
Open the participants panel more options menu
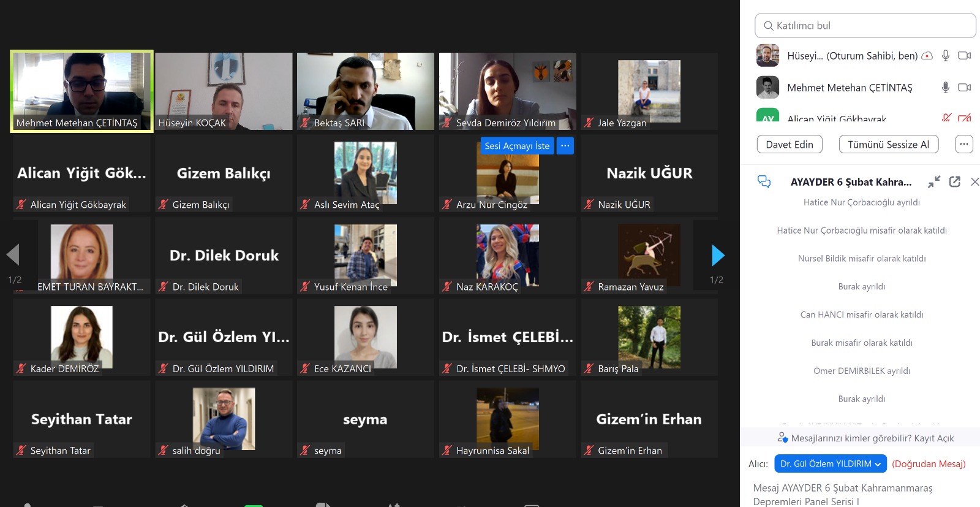(x=963, y=144)
